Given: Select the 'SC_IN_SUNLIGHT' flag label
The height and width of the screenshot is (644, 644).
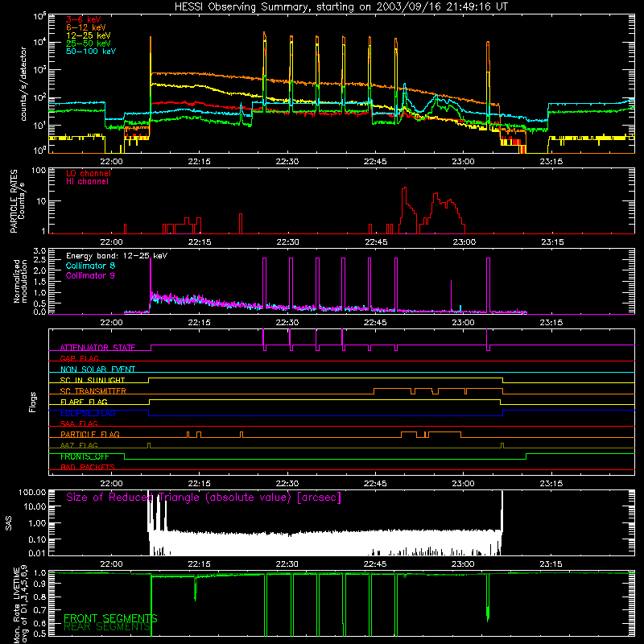Looking at the screenshot, I should click(x=93, y=380).
